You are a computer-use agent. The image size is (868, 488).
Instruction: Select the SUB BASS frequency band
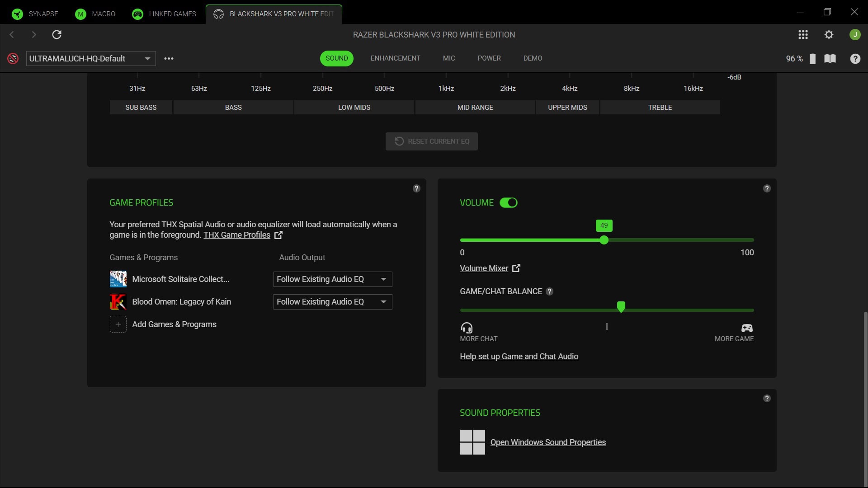pos(141,108)
